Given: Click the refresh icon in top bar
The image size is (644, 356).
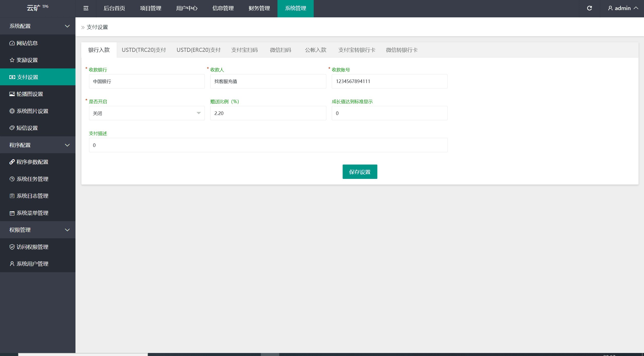Looking at the screenshot, I should 589,8.
